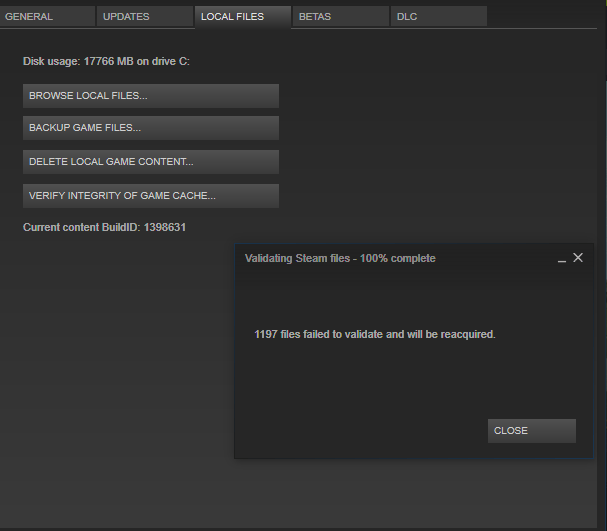
Task: Click Browse Local Files button
Action: (x=151, y=96)
